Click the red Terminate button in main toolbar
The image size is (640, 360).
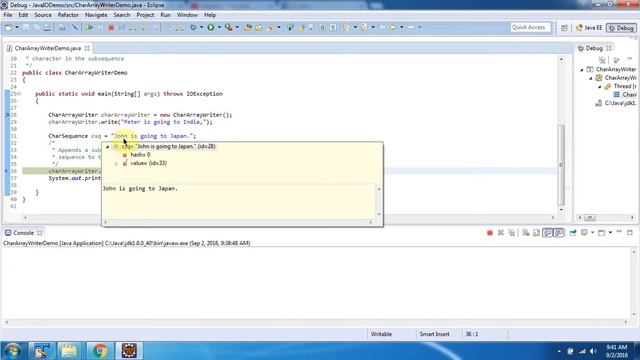click(111, 27)
